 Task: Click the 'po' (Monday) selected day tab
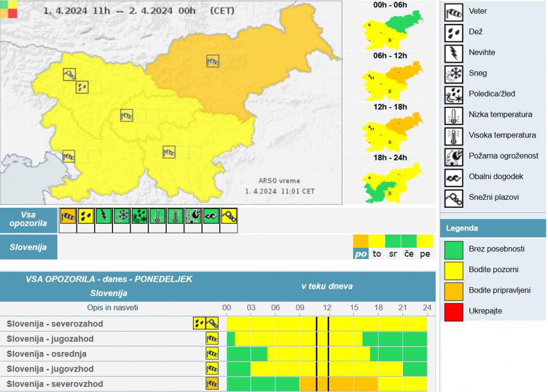tap(361, 254)
